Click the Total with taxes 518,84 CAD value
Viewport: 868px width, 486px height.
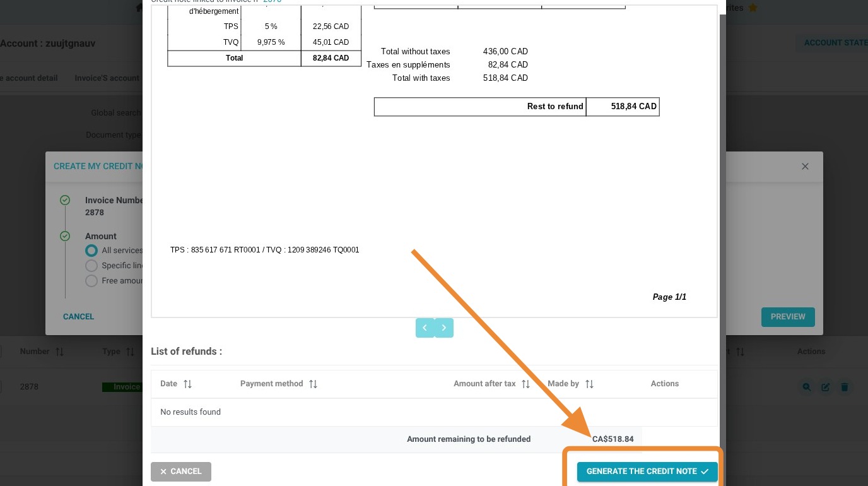[505, 78]
